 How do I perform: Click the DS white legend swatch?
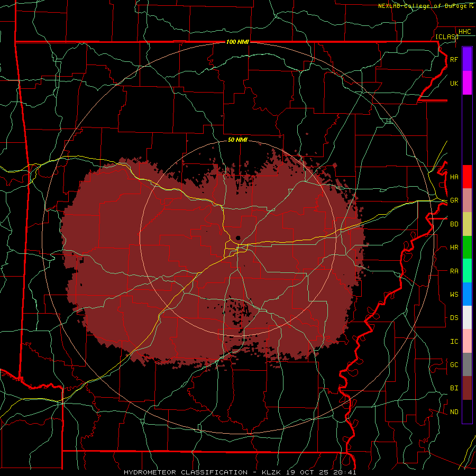pos(467,317)
